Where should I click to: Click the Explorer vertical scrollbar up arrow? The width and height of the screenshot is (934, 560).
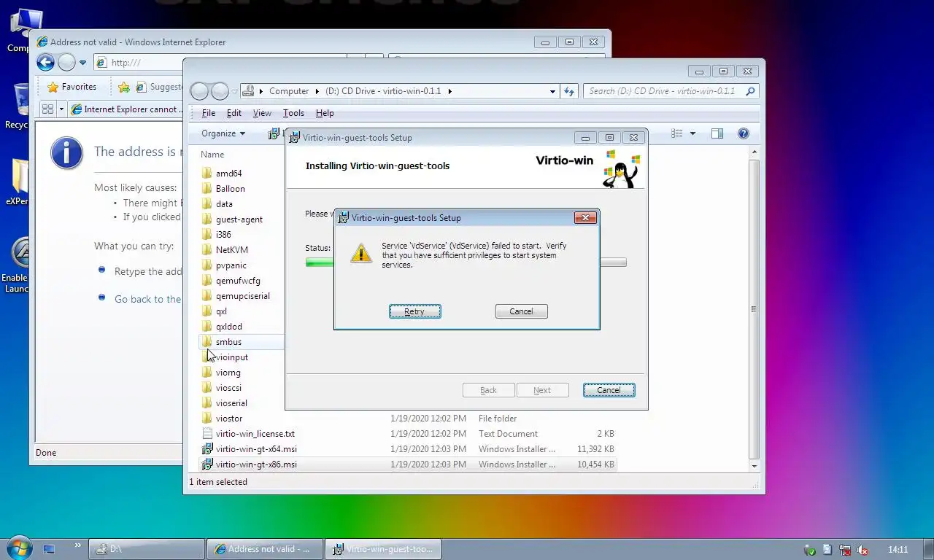[x=754, y=152]
